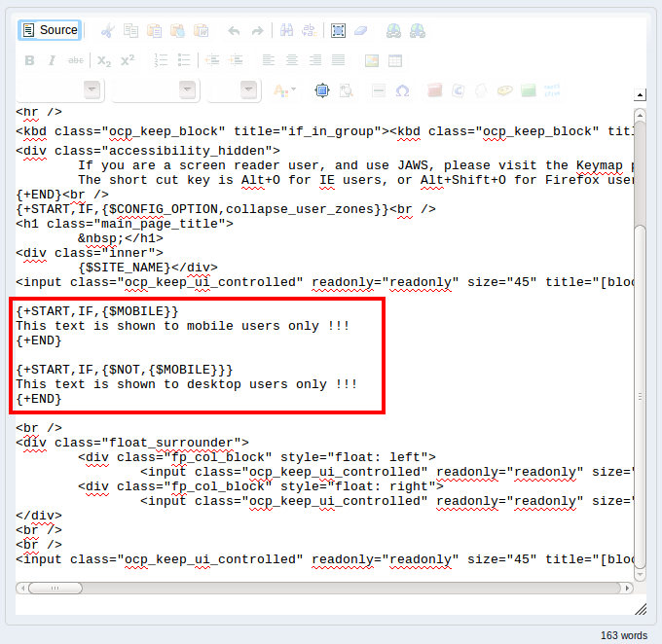
Task: Click the Select All icon
Action: (338, 31)
